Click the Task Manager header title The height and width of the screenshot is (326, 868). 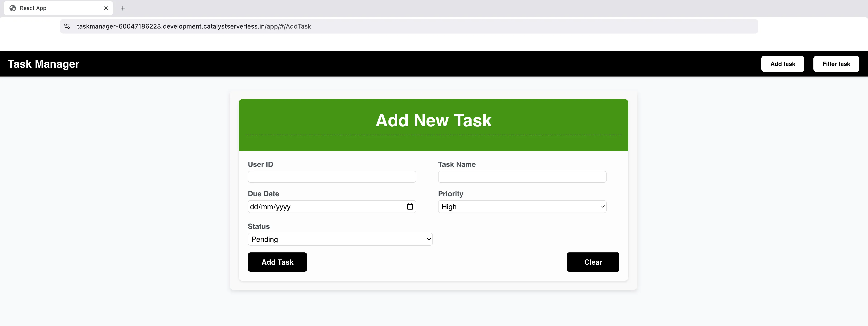(43, 64)
